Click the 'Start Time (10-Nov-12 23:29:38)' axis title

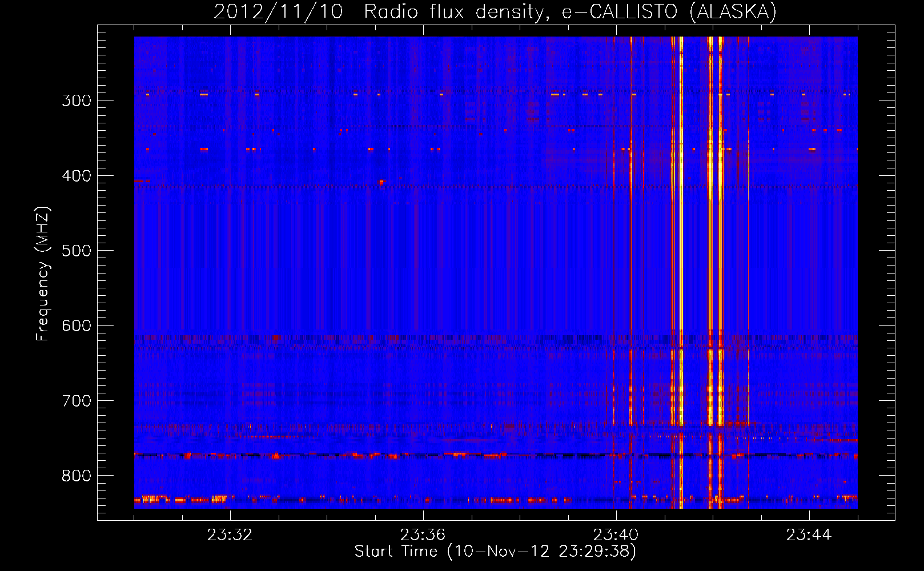[495, 552]
